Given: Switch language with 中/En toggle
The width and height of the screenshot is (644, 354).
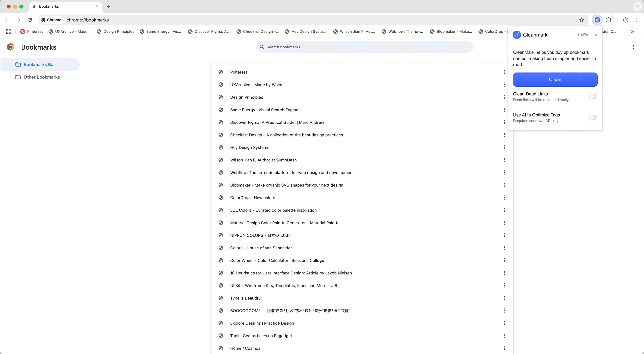Looking at the screenshot, I should 583,35.
